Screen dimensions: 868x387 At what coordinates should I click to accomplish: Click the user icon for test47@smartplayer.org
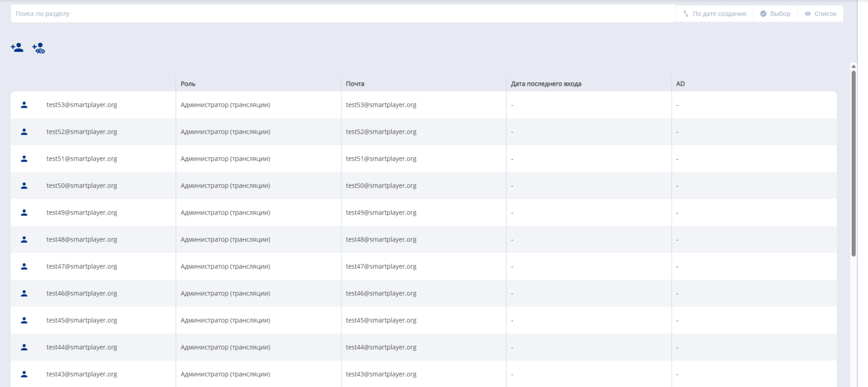24,266
